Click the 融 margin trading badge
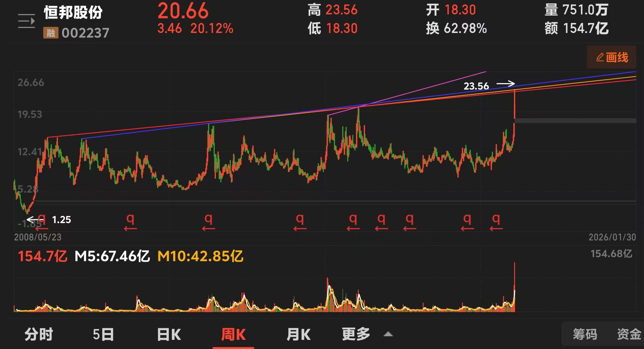This screenshot has width=644, height=349. coord(51,33)
